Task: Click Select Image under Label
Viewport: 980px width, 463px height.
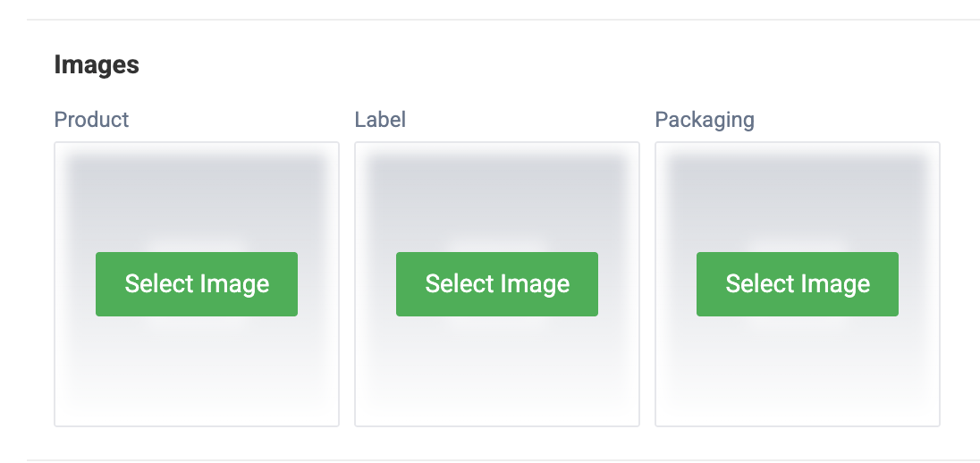Action: click(x=497, y=283)
